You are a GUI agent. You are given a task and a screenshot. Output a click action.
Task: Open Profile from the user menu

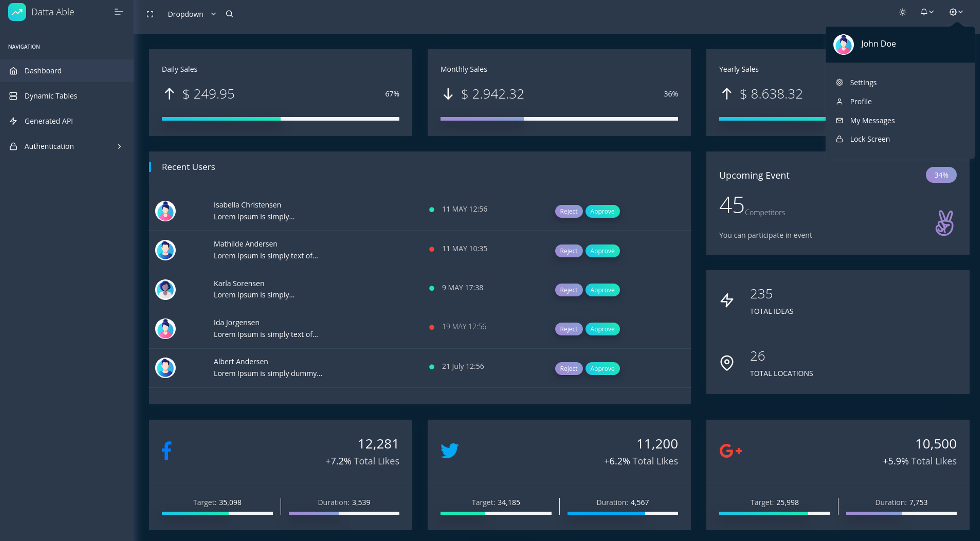click(x=900, y=102)
